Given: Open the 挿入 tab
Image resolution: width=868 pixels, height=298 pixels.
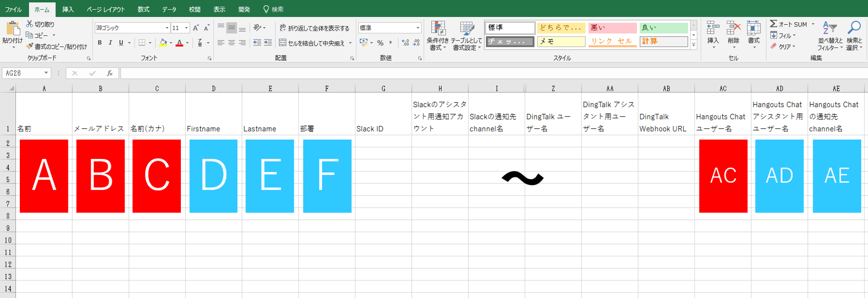Looking at the screenshot, I should 68,9.
